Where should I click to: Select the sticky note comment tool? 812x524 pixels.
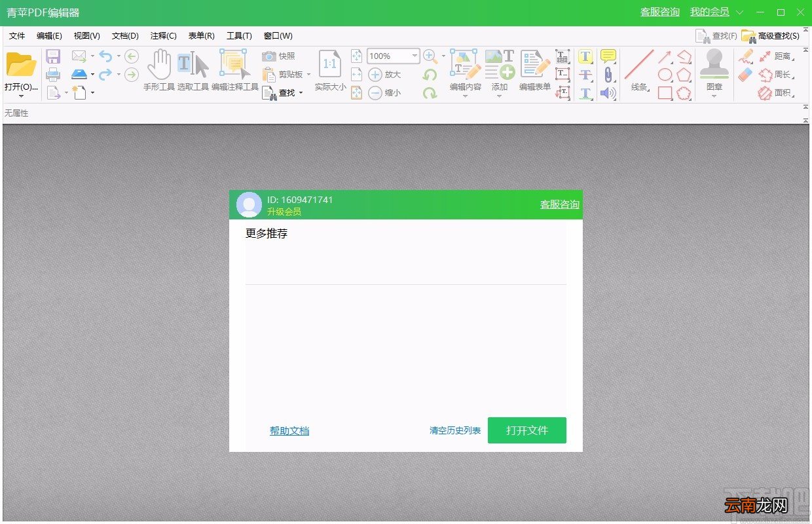[x=608, y=56]
